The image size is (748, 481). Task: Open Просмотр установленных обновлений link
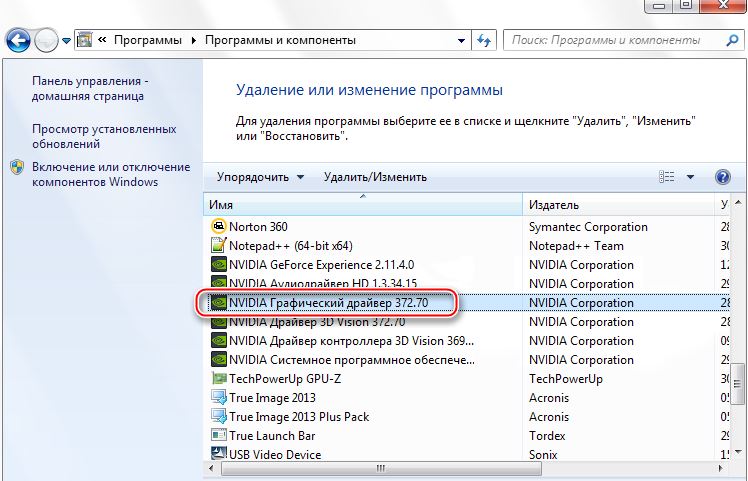coord(104,136)
